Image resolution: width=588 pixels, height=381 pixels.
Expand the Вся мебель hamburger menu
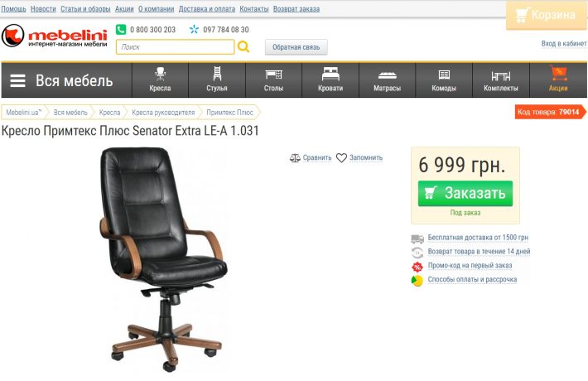17,80
